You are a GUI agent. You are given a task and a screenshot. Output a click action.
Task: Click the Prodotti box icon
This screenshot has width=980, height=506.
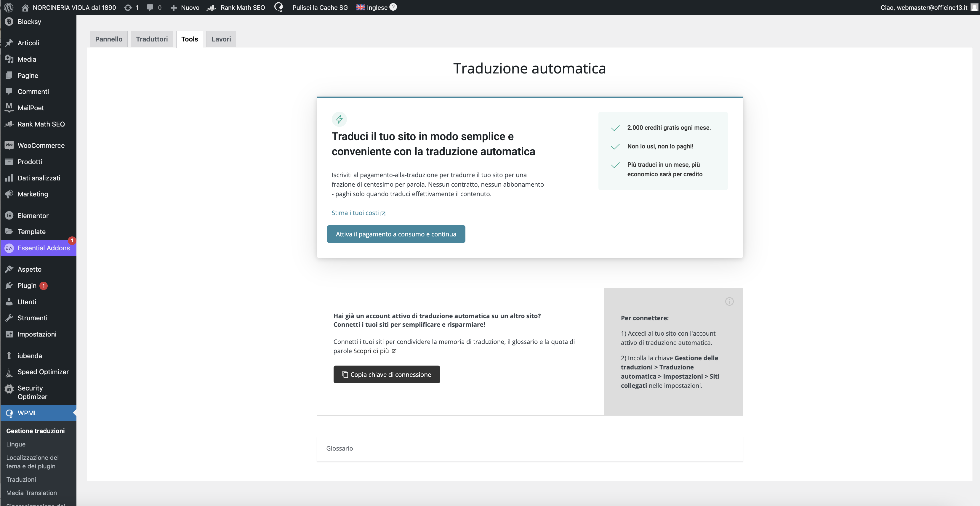click(9, 162)
